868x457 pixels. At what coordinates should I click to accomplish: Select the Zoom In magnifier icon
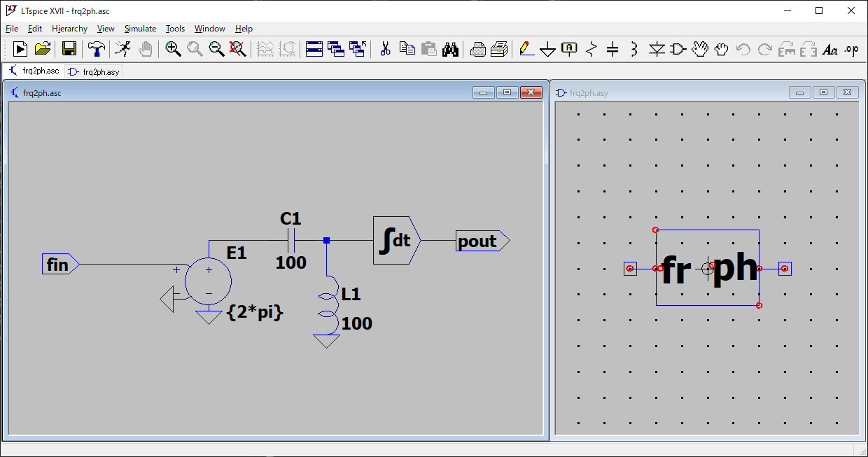(x=173, y=49)
